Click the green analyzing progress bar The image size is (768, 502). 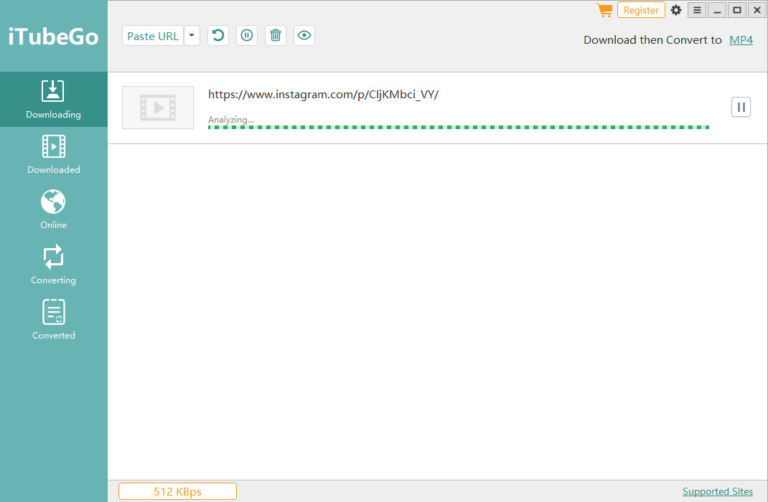pos(458,127)
